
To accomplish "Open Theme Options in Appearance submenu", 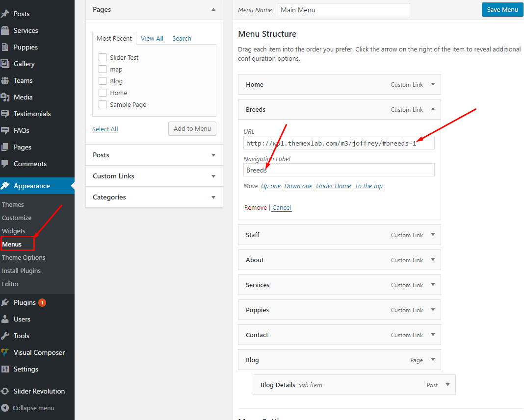I will pyautogui.click(x=24, y=258).
